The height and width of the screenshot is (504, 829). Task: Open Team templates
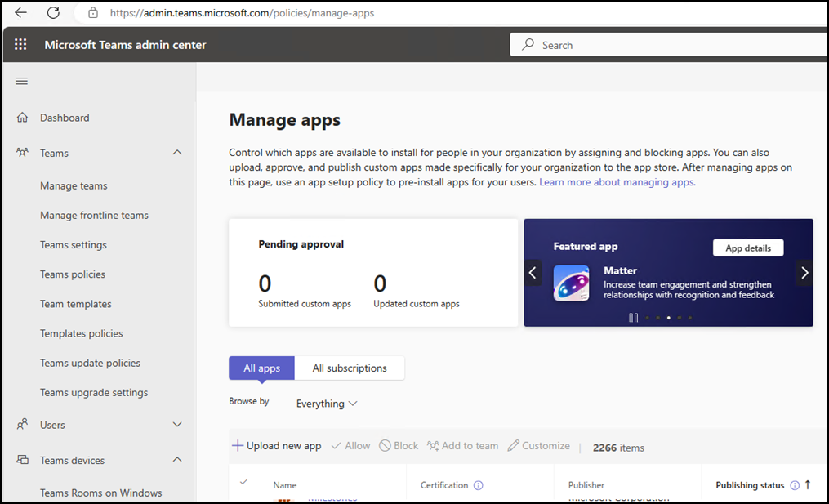[x=76, y=304]
